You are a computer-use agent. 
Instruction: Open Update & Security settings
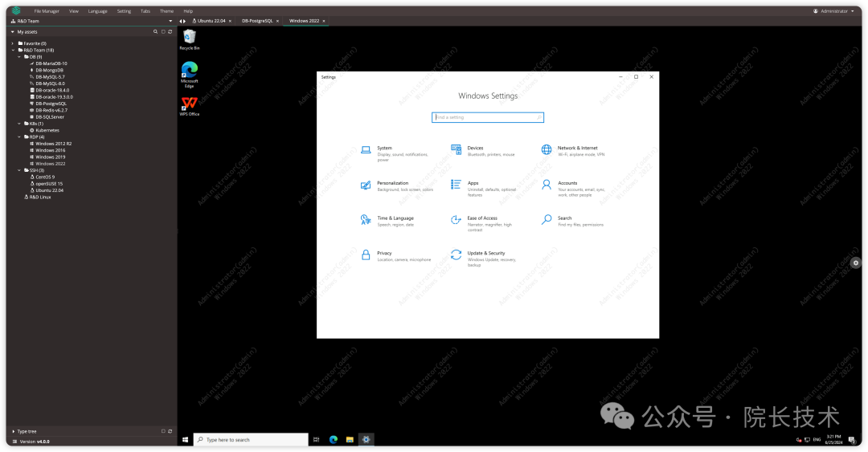(x=483, y=258)
